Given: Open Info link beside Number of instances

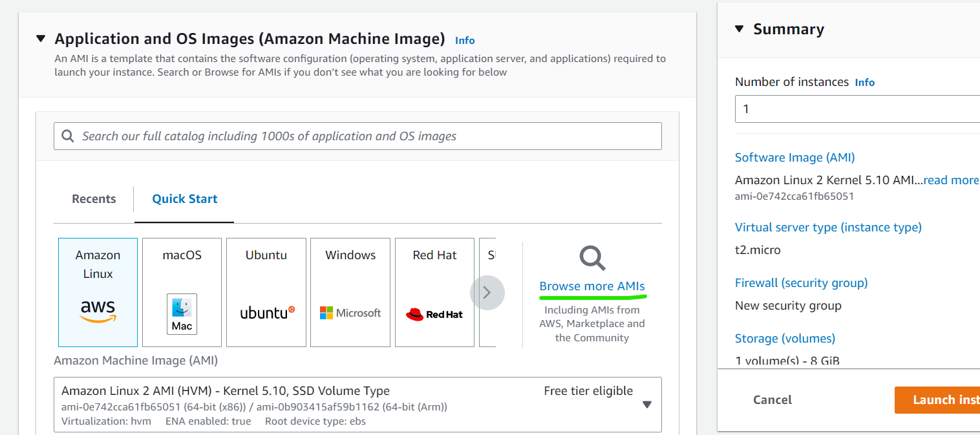Looking at the screenshot, I should [865, 83].
